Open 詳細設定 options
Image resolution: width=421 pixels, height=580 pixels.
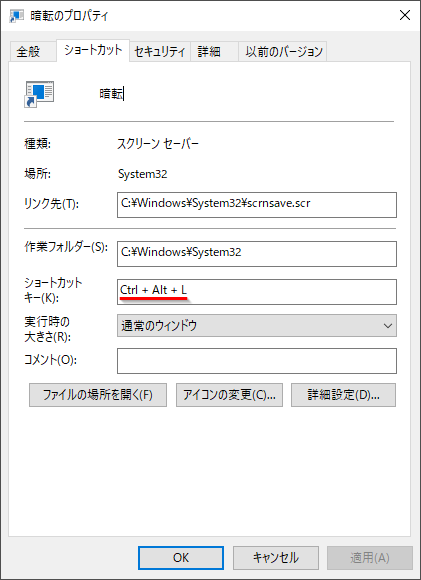tap(343, 395)
